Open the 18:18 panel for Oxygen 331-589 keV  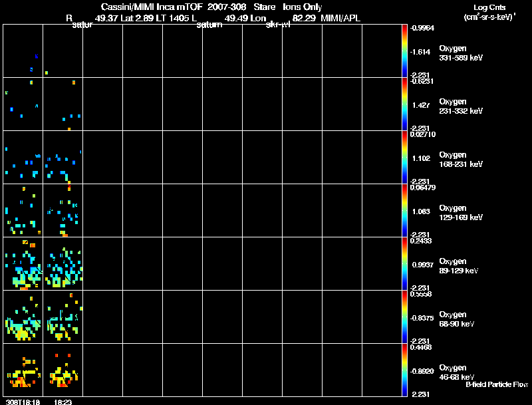pos(23,51)
